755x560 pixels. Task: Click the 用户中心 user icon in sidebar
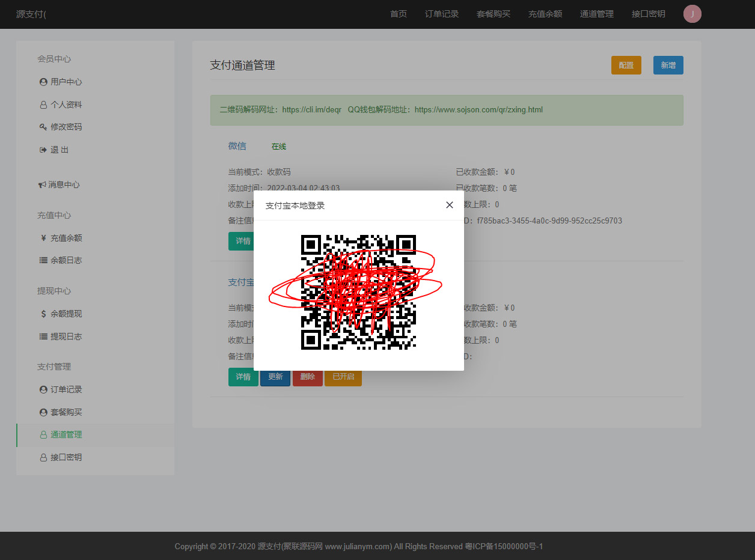43,82
